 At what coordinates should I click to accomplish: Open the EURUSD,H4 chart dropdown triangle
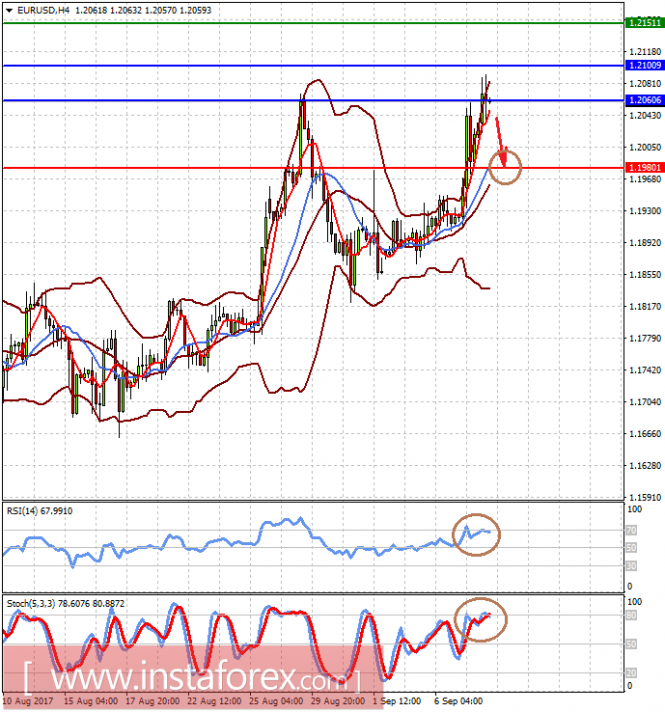(9, 10)
